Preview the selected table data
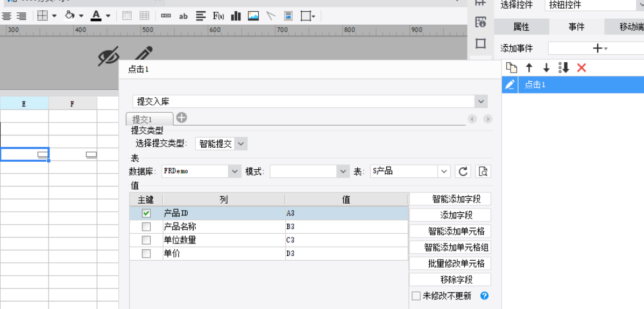The height and width of the screenshot is (309, 644). [x=484, y=171]
